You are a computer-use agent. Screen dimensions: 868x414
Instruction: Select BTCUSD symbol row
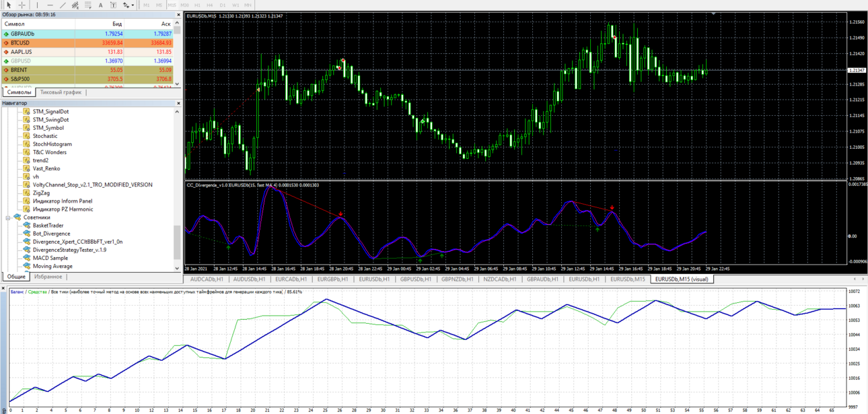point(87,42)
